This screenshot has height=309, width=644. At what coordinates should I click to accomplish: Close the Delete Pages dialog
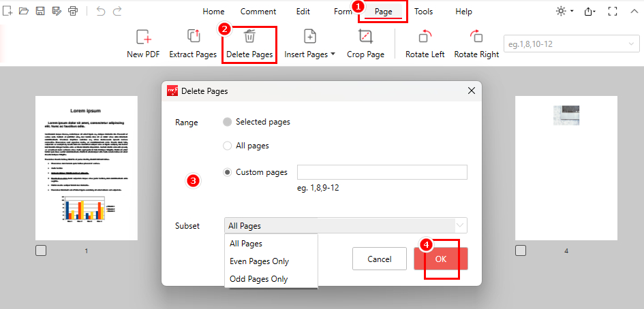coord(472,91)
